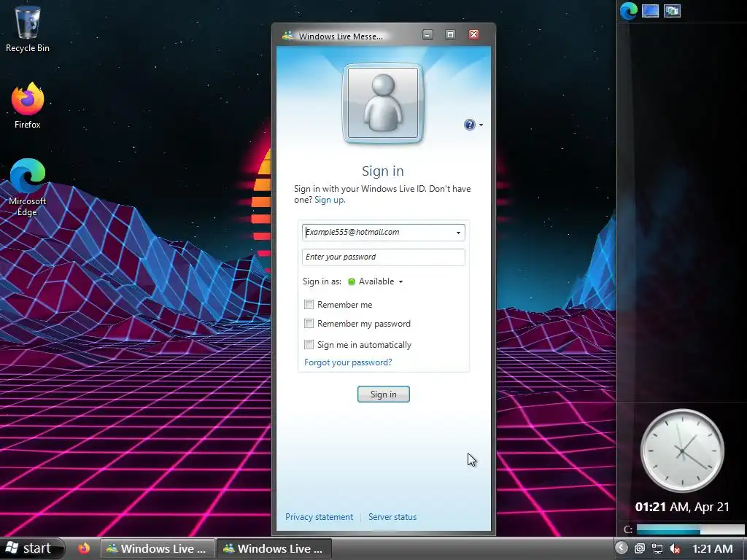Viewport: 747px width, 560px height.
Task: Toggle Sign me in automatically checkbox
Action: 309,344
